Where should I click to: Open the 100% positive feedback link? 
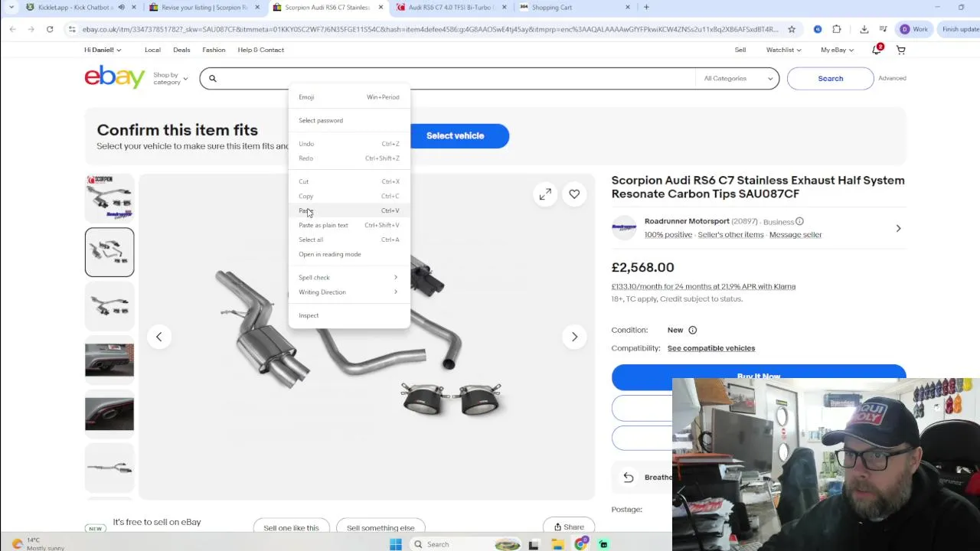click(668, 235)
